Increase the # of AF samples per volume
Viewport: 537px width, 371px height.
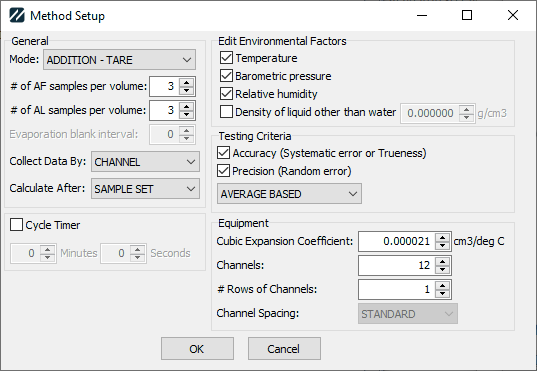186,82
